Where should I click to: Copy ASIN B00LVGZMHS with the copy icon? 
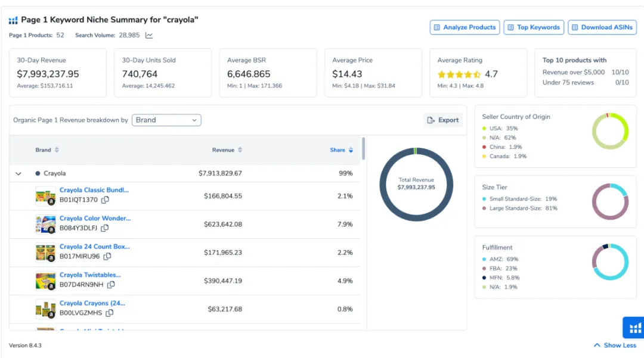pyautogui.click(x=109, y=313)
